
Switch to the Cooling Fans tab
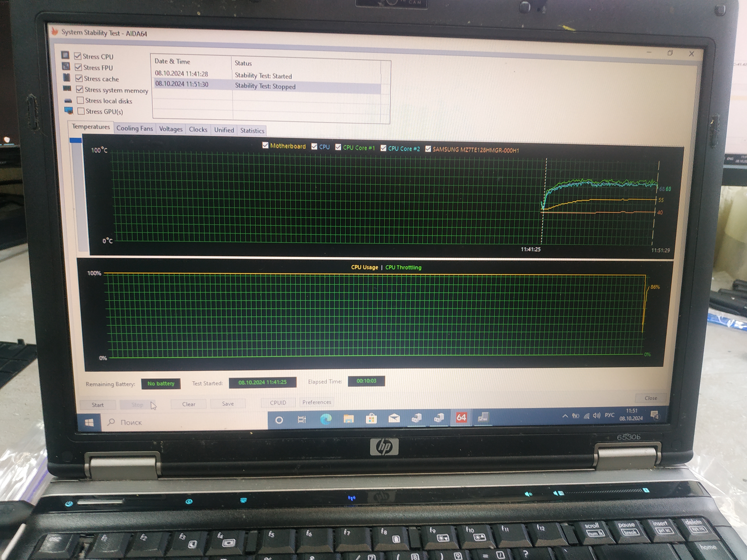point(135,128)
